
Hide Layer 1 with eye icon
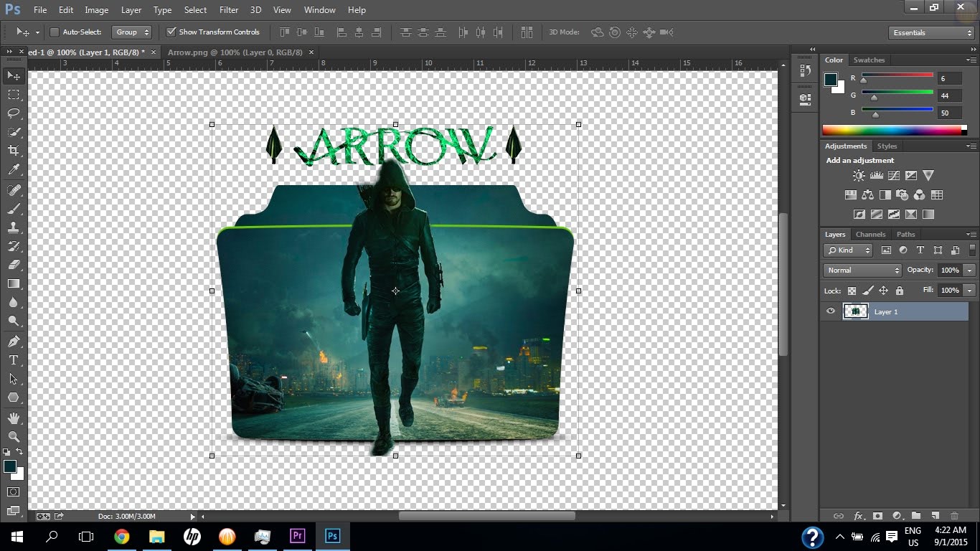(x=831, y=311)
